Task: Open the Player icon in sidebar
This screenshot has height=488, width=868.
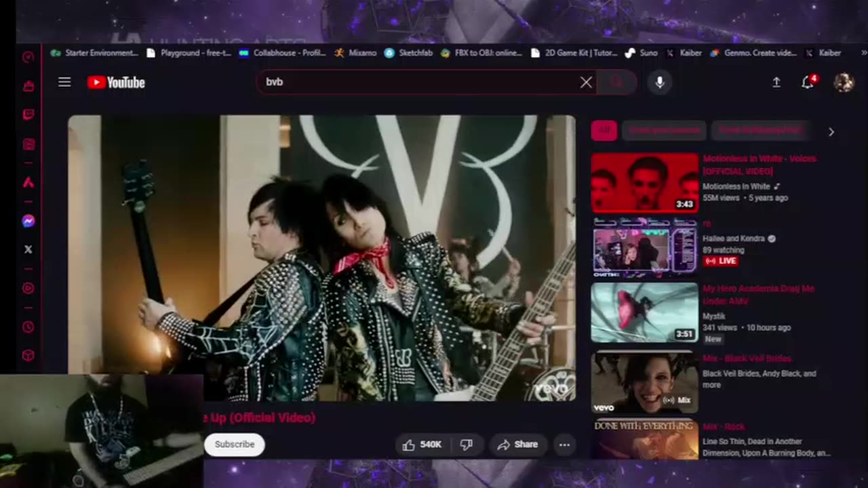Action: click(x=28, y=288)
